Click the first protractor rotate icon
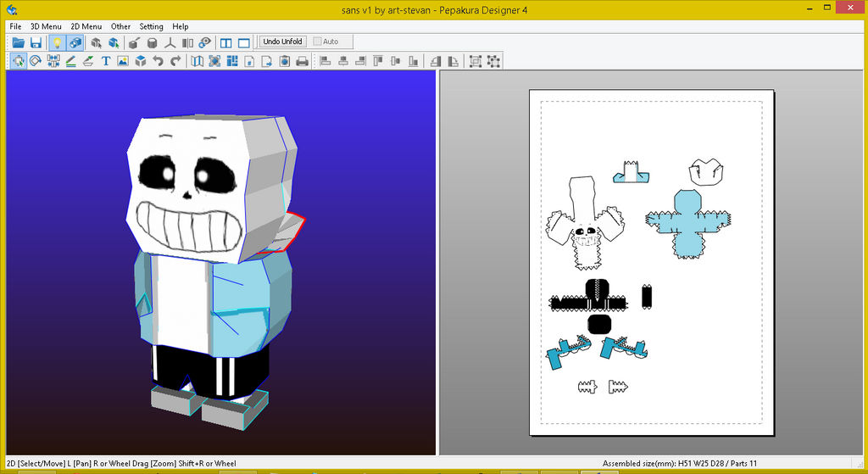This screenshot has width=868, height=474. pyautogui.click(x=436, y=61)
